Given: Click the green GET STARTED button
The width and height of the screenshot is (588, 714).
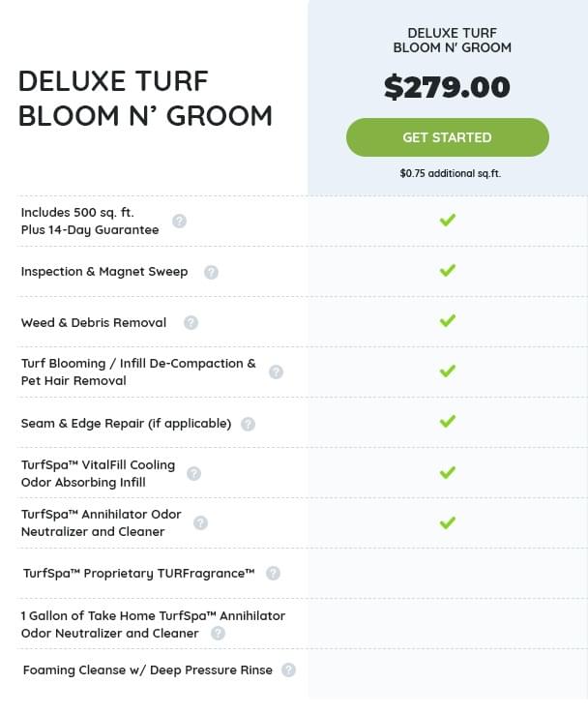Looking at the screenshot, I should click(x=447, y=137).
